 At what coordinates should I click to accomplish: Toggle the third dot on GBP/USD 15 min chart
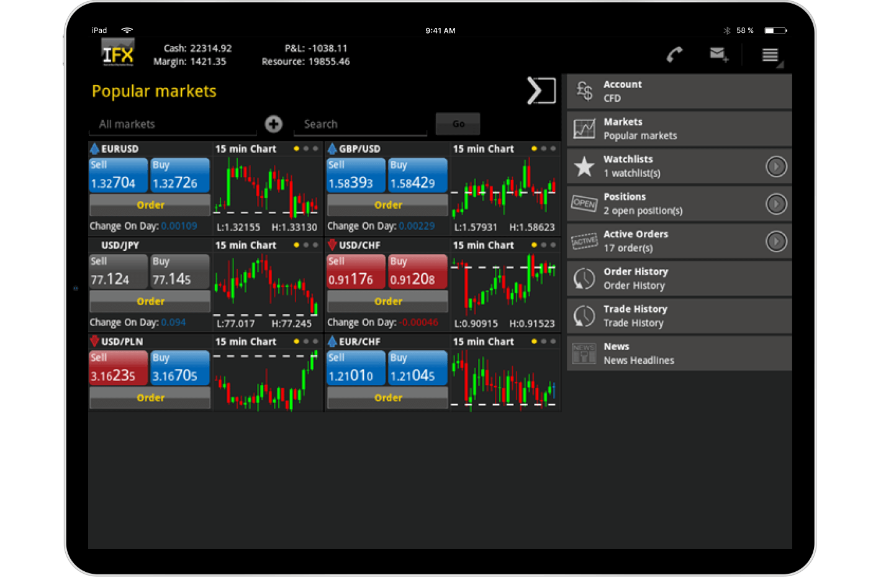pyautogui.click(x=553, y=148)
